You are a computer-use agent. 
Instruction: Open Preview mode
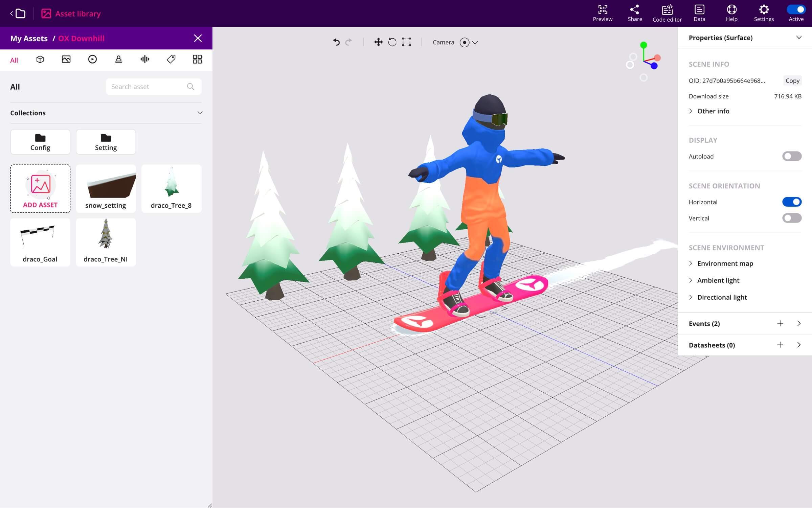click(x=603, y=14)
